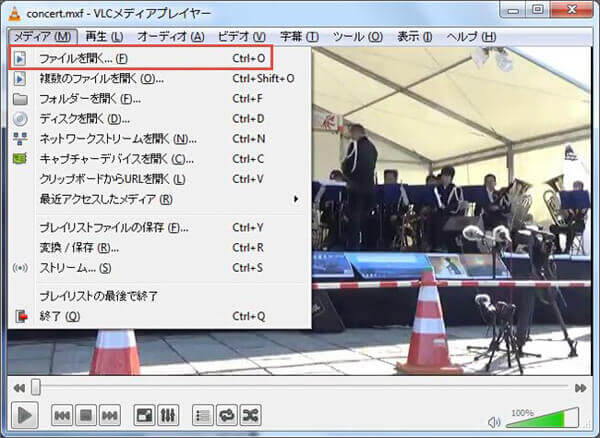Minimize the VLC window
The height and width of the screenshot is (438, 600).
(x=513, y=10)
